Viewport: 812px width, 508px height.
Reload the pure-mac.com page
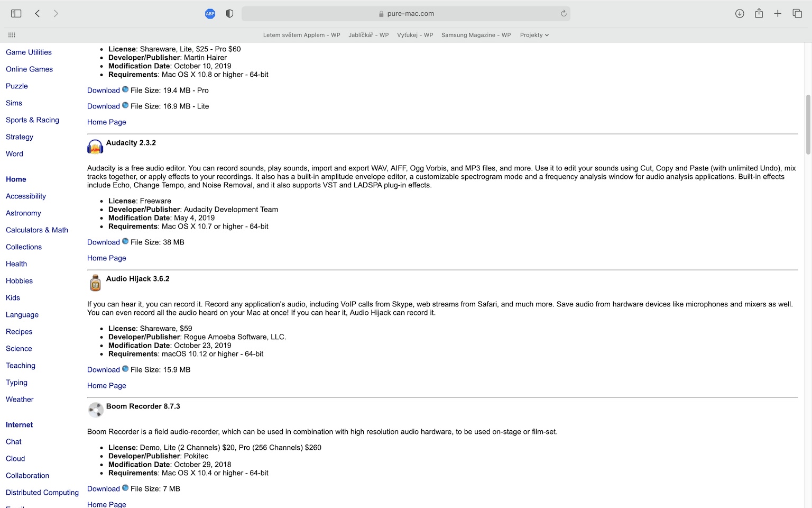[564, 14]
